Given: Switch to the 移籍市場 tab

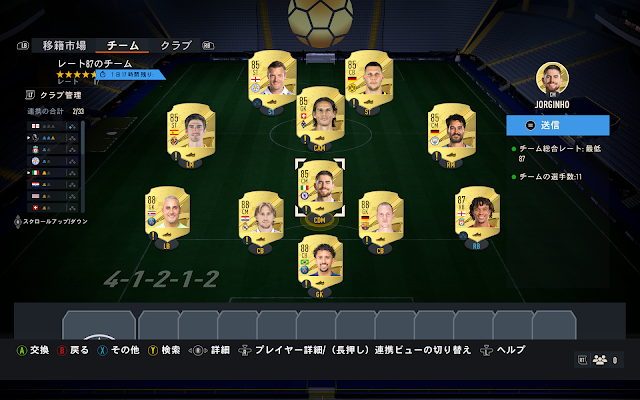Looking at the screenshot, I should tap(64, 45).
